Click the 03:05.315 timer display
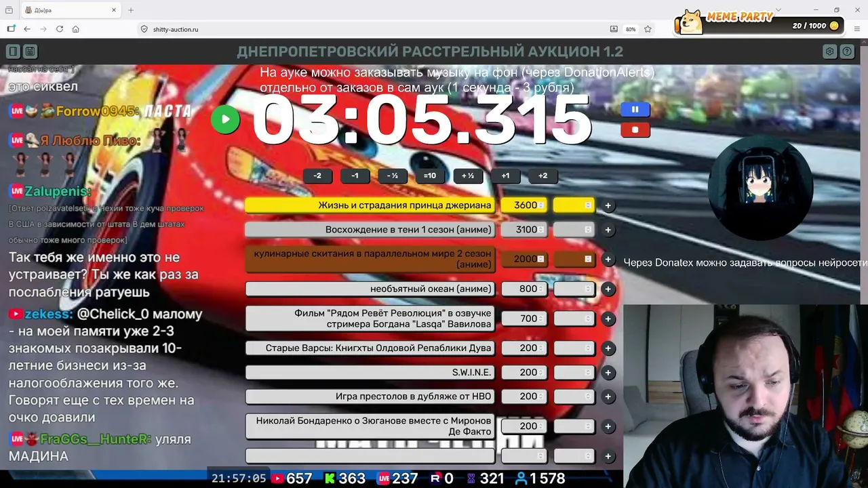 pos(421,121)
